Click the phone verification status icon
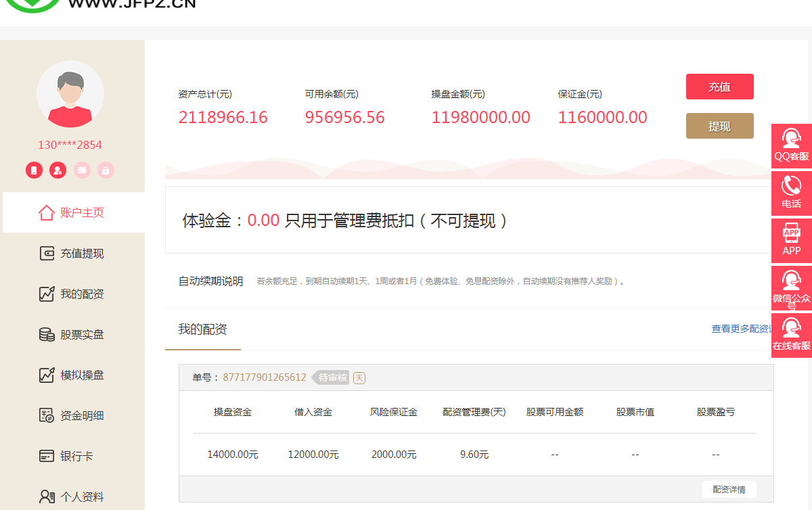 (x=34, y=170)
